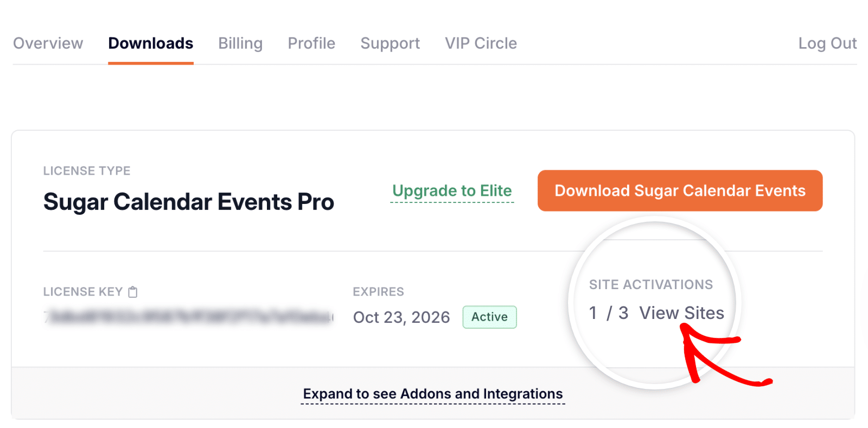Select the Downloads tab
This screenshot has width=868, height=428.
(151, 43)
